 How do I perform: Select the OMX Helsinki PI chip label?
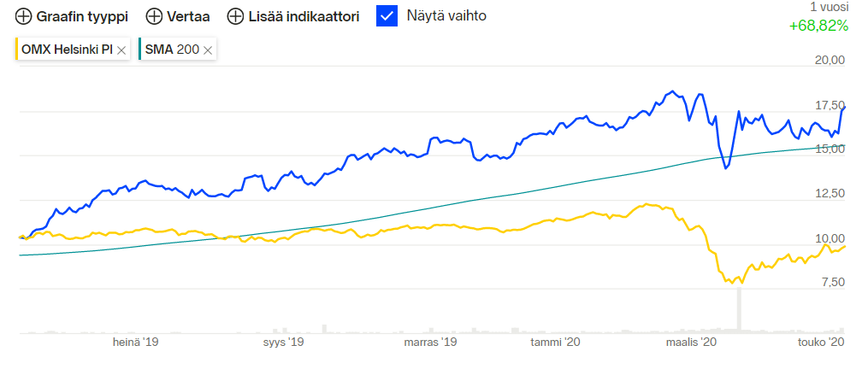coord(67,50)
